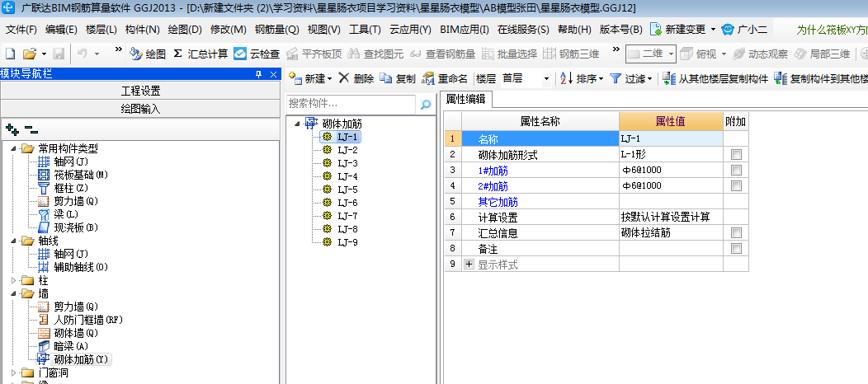
Task: Open the 编辑(E) menu
Action: point(61,30)
